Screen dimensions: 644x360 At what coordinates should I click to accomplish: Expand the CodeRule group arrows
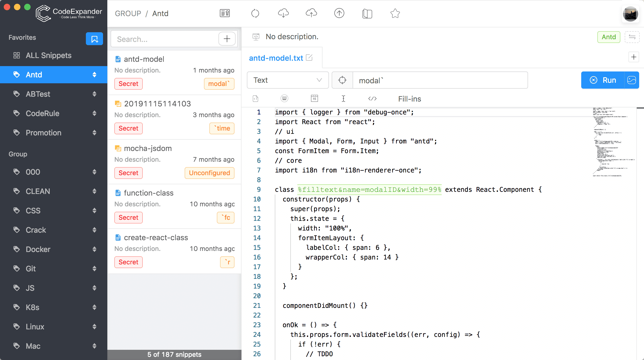click(x=94, y=113)
